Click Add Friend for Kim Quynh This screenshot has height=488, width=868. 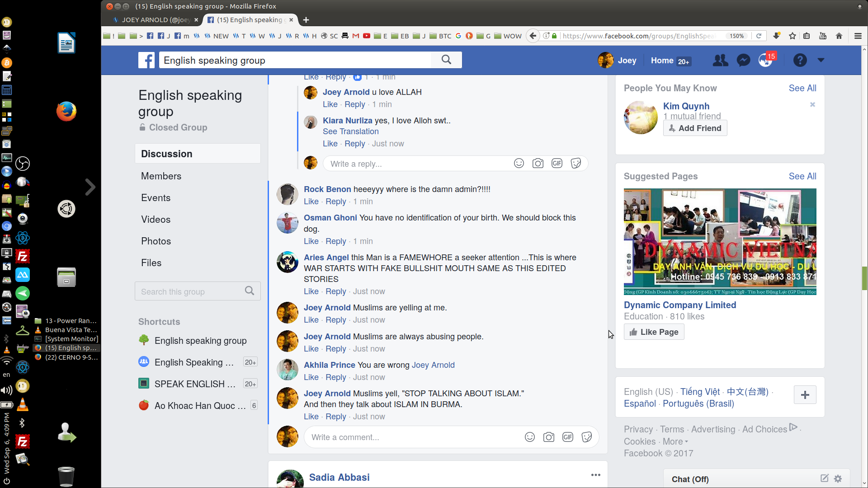click(x=695, y=128)
